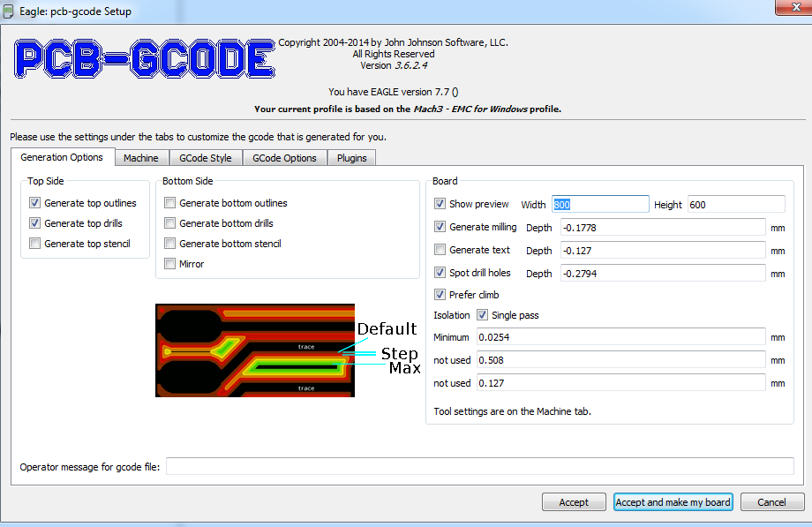
Task: Click the PCB-GCODE logo
Action: 145,58
